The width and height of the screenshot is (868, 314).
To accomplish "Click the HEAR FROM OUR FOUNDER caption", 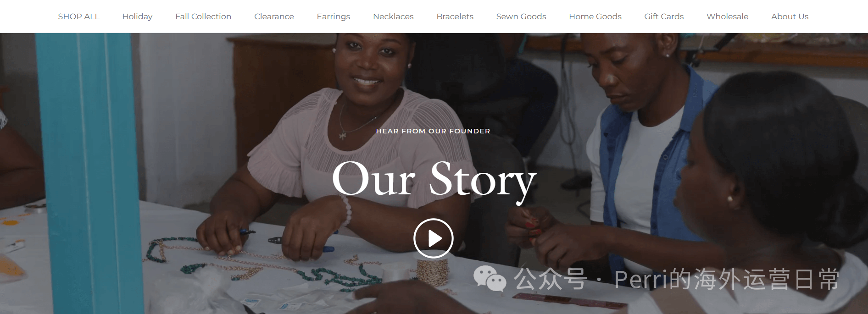I will coord(433,131).
